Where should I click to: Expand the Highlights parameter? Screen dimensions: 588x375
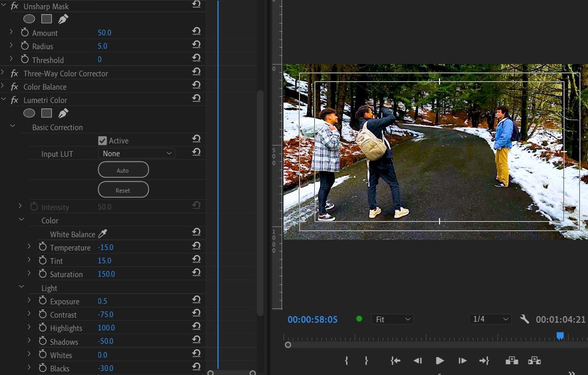coord(29,327)
